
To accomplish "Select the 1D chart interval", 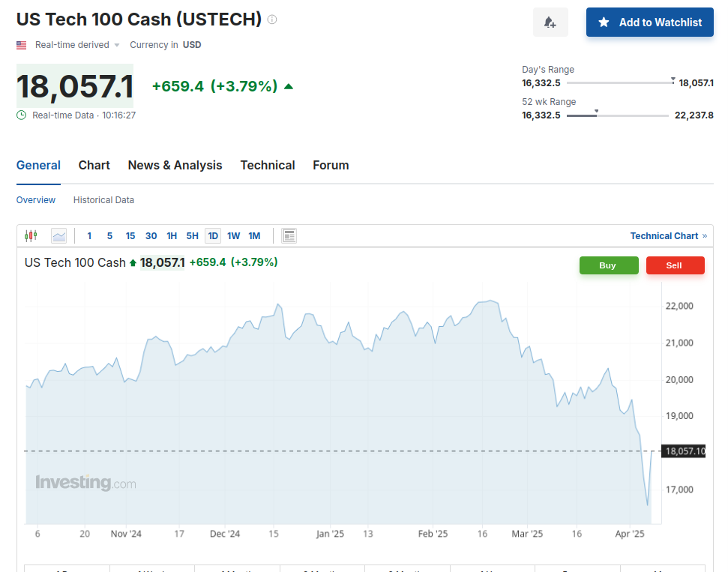I will tap(213, 236).
